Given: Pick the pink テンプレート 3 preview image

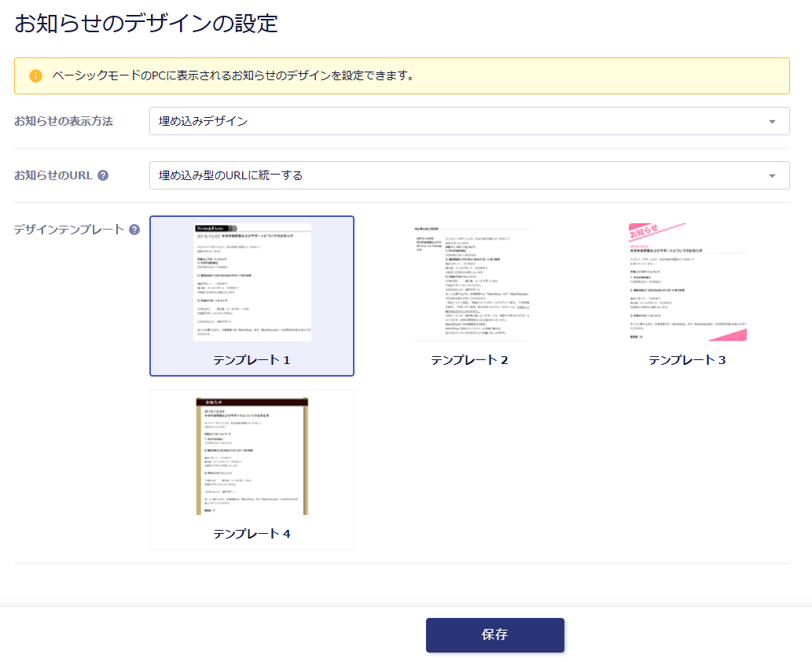Looking at the screenshot, I should [688, 281].
